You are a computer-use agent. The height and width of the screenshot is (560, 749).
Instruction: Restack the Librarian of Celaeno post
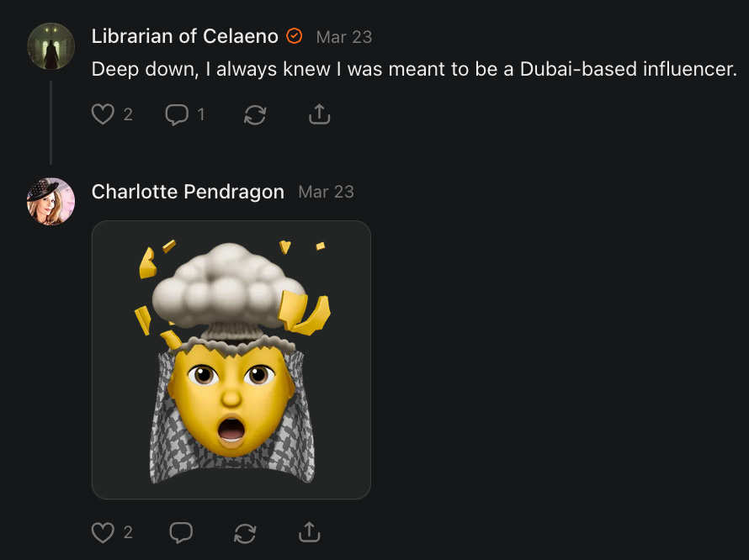tap(255, 114)
